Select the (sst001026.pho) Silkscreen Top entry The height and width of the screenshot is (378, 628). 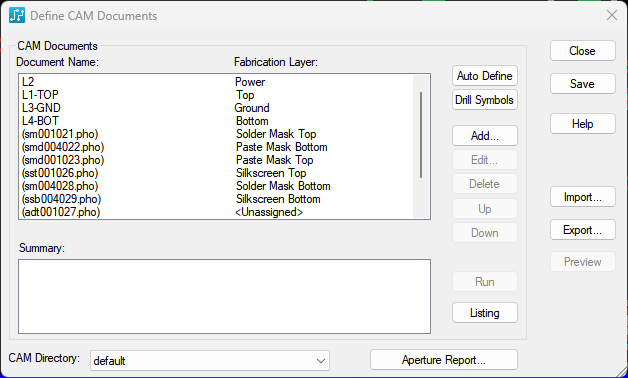216,173
